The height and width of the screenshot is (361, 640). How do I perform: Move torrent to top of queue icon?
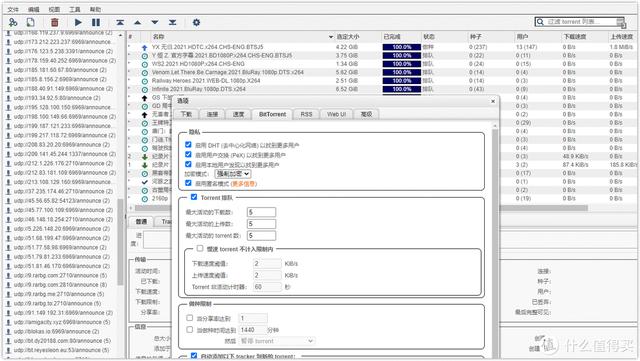[x=120, y=22]
